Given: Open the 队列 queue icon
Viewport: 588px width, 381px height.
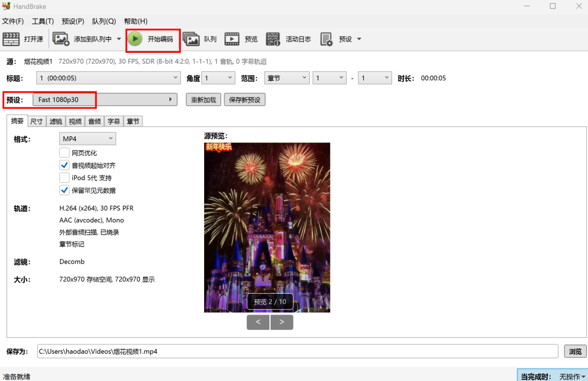Looking at the screenshot, I should [191, 39].
